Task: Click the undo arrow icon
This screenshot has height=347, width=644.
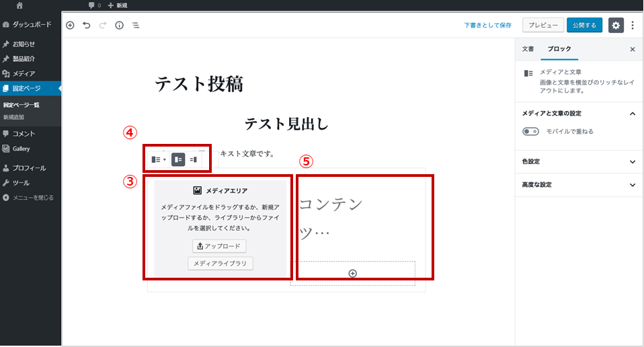Action: point(86,25)
